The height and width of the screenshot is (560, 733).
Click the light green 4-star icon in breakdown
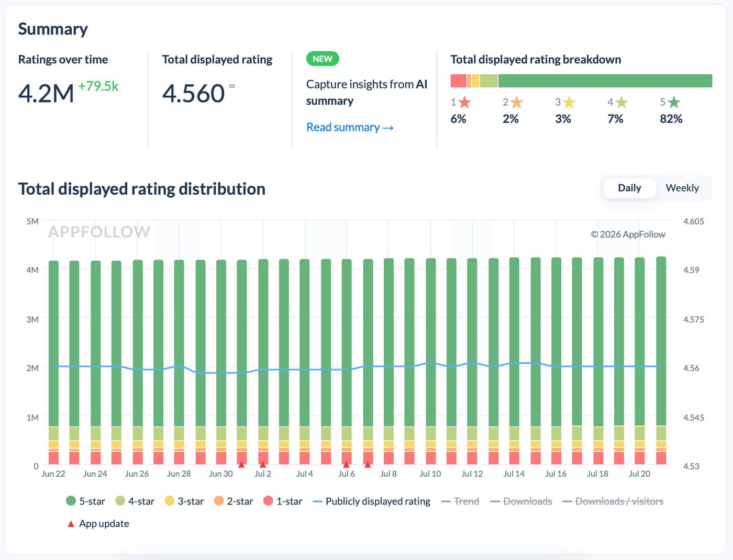click(x=621, y=102)
